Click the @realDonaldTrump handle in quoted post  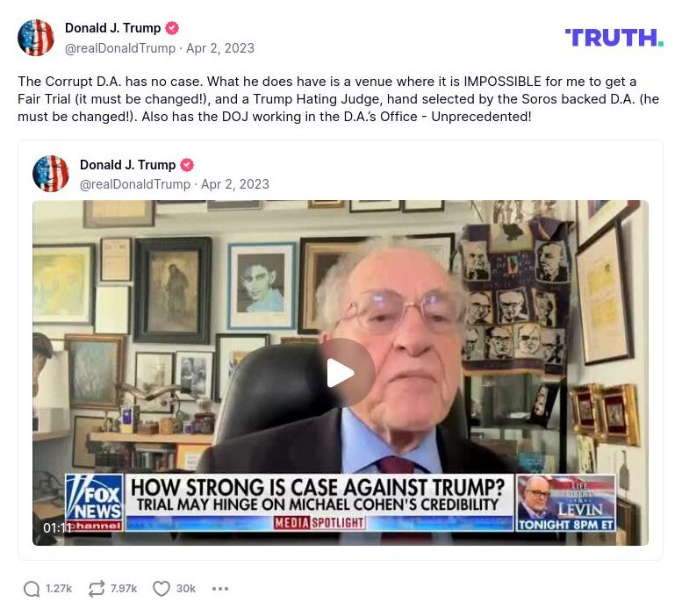(x=135, y=184)
